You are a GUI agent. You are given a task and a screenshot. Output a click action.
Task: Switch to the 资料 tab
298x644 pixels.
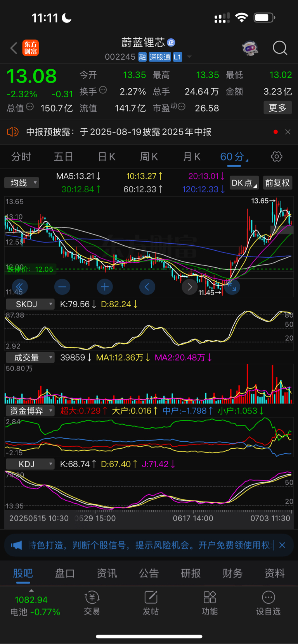pos(275,573)
